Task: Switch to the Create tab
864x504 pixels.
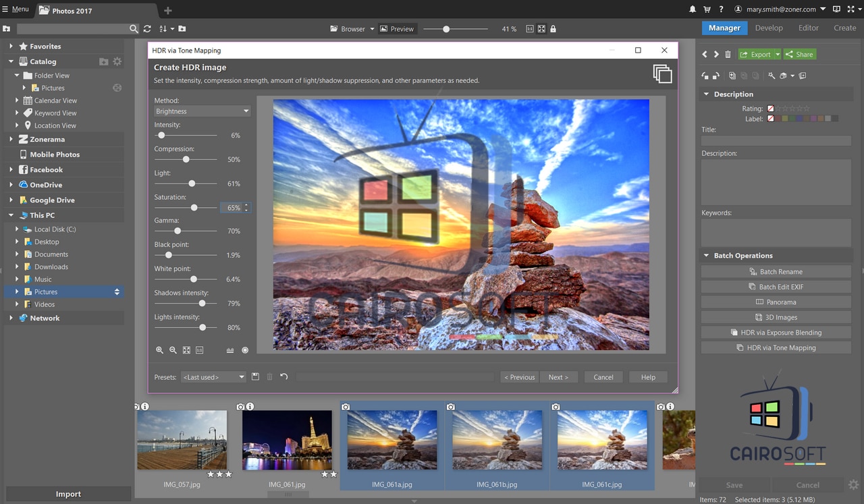Action: [844, 28]
